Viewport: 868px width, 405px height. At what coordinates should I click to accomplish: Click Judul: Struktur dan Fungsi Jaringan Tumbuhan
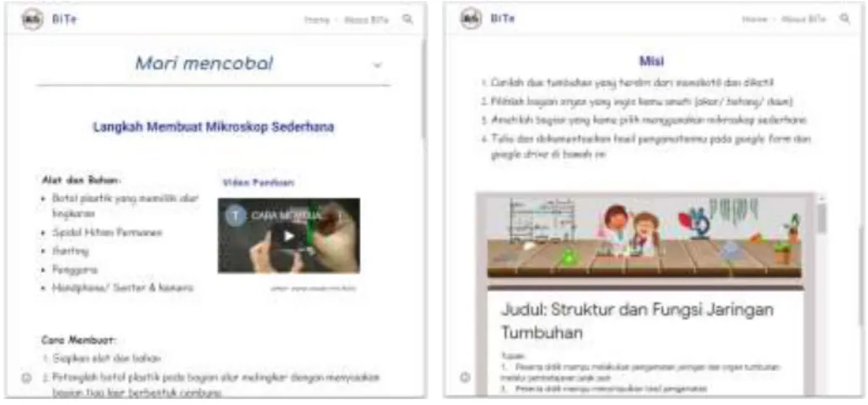click(637, 321)
